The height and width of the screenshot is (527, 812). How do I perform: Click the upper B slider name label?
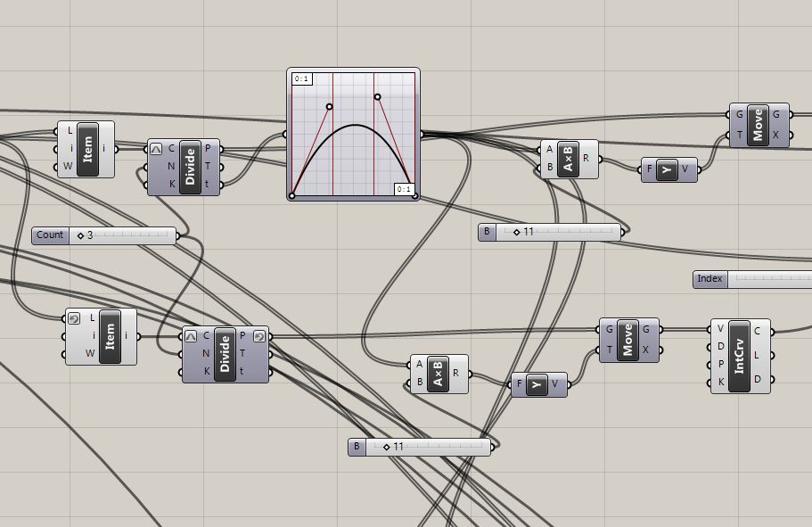tap(487, 232)
